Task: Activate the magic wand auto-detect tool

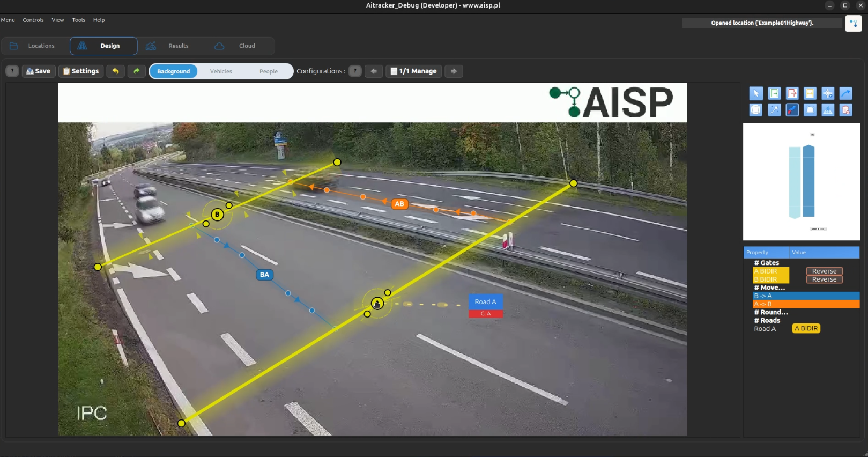Action: click(x=774, y=110)
